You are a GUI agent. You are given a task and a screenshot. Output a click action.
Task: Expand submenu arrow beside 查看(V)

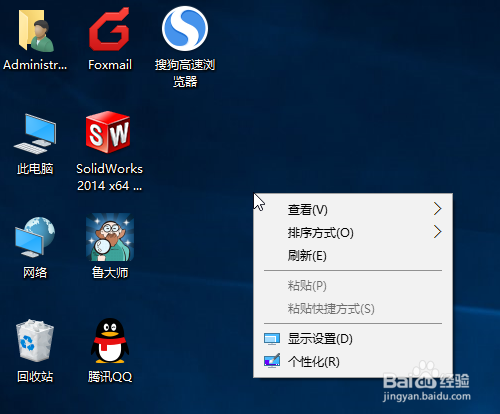coord(438,209)
